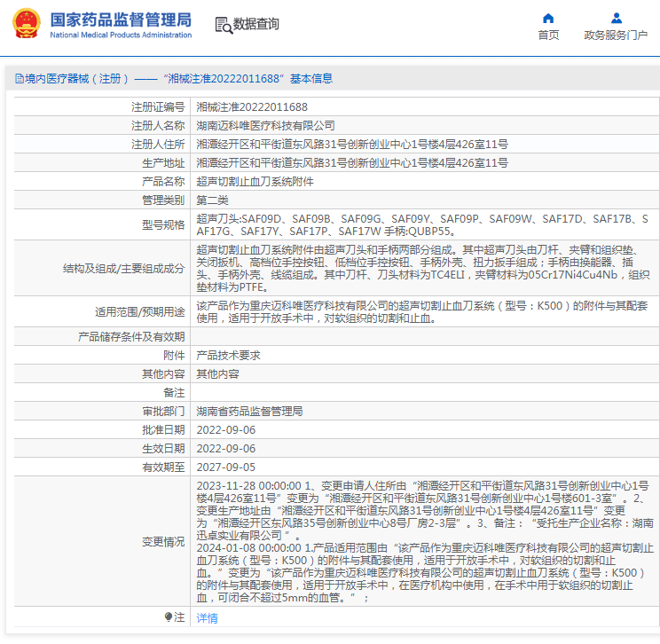Click the national emblem logo
The height and width of the screenshot is (644, 660).
(x=26, y=24)
